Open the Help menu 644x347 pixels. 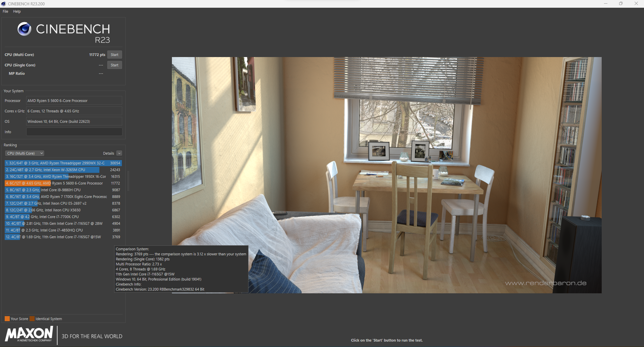click(17, 11)
